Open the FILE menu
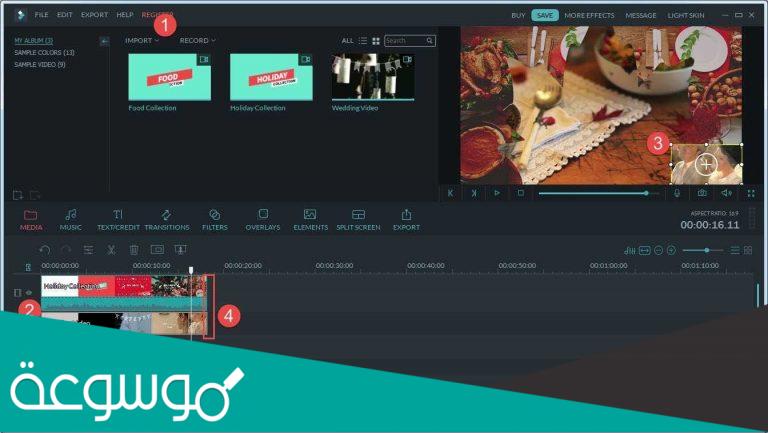768x433 pixels. [41, 15]
